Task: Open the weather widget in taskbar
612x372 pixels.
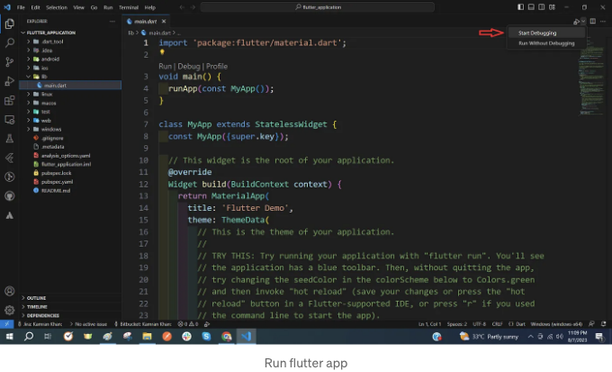Action: [489, 336]
